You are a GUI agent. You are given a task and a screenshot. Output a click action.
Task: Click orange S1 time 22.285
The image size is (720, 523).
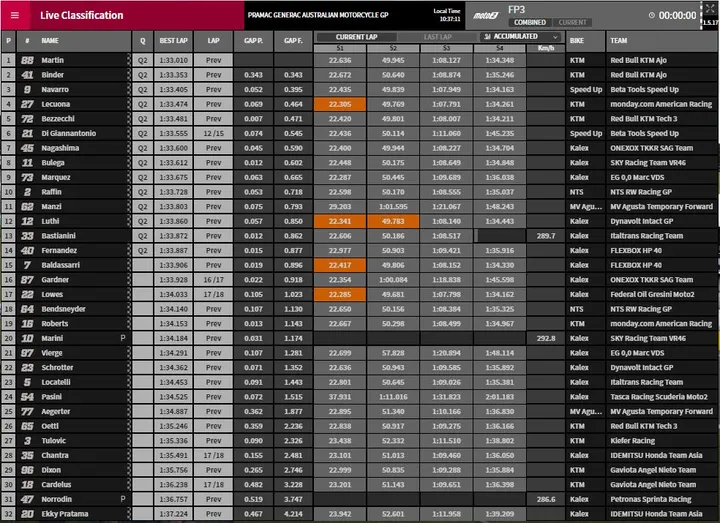tap(340, 294)
